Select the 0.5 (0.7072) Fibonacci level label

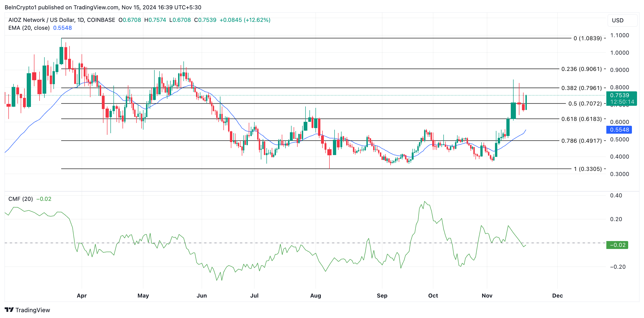point(585,103)
